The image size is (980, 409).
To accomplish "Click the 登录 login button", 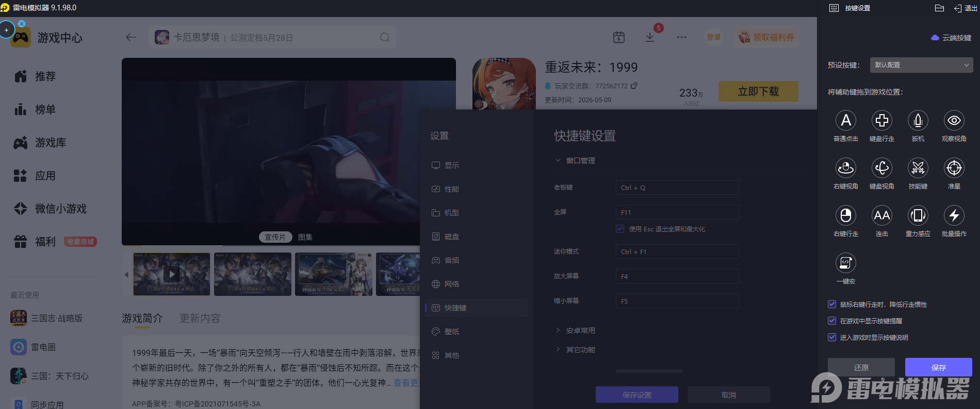I will [x=714, y=37].
